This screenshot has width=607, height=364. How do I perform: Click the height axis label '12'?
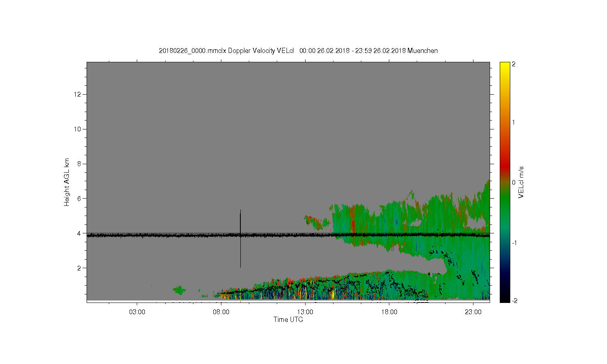click(x=78, y=94)
